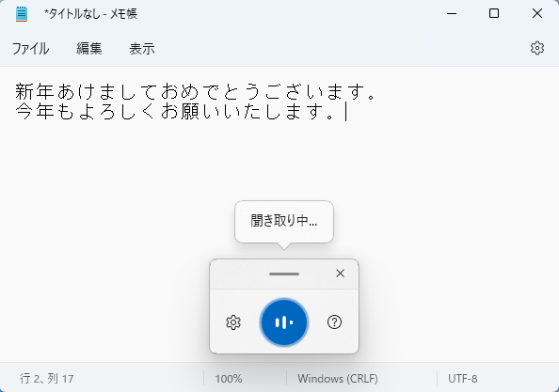The image size is (559, 392).
Task: Open voice typing help question mark
Action: (334, 322)
